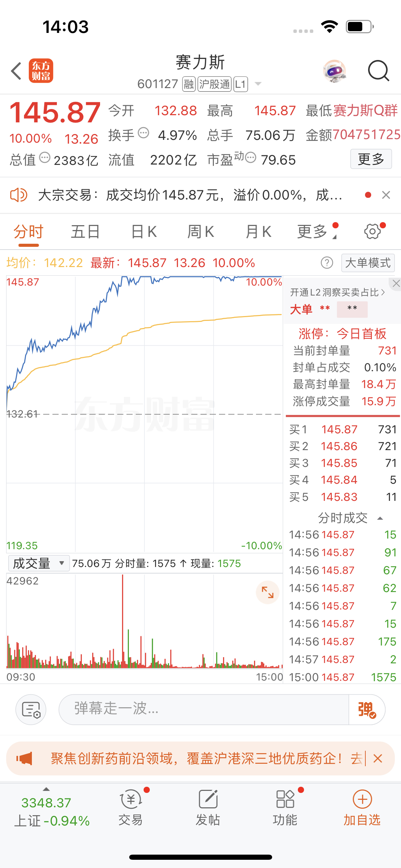Tap the 赛力斯 stock title
This screenshot has height=868, width=401.
point(200,62)
